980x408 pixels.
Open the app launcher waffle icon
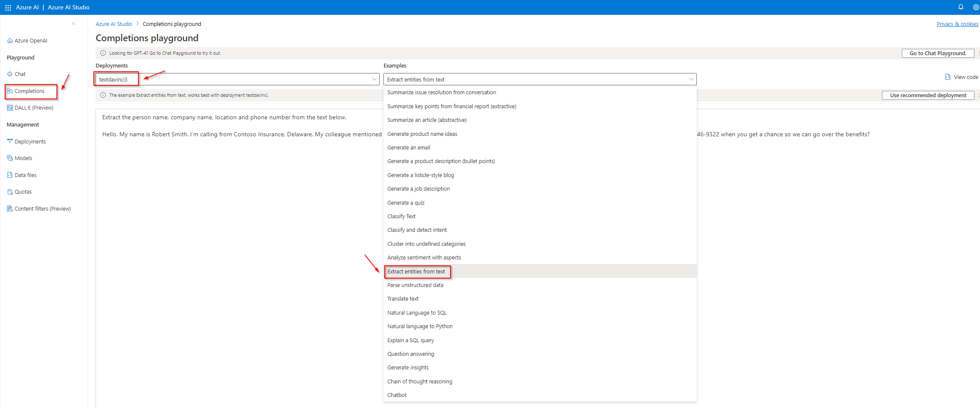coord(8,8)
